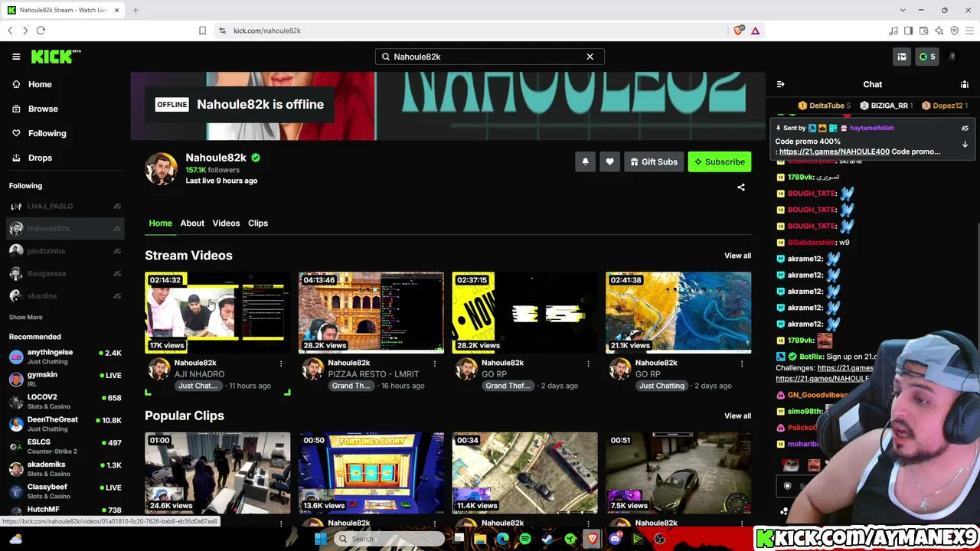This screenshot has height=551, width=980.
Task: Play the 00:34 popular clip
Action: pyautogui.click(x=524, y=473)
